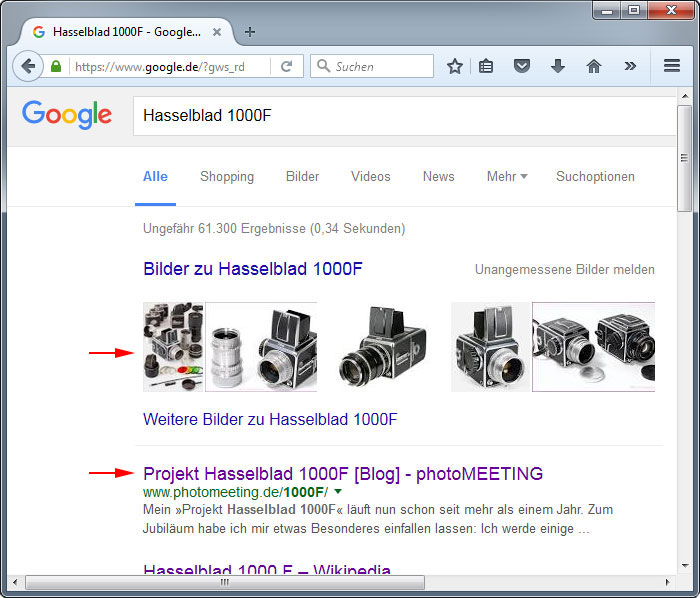Click the Google search query field
The width and height of the screenshot is (700, 598).
click(x=404, y=116)
